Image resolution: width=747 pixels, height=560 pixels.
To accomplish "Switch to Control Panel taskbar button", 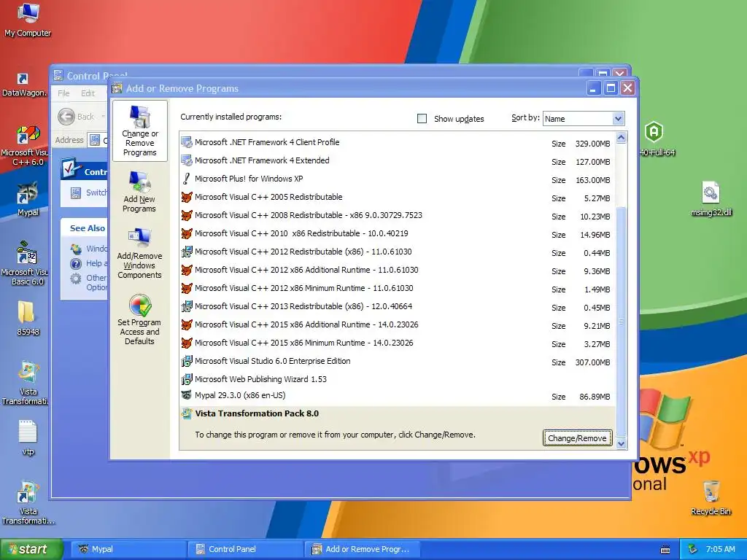I will (x=245, y=549).
